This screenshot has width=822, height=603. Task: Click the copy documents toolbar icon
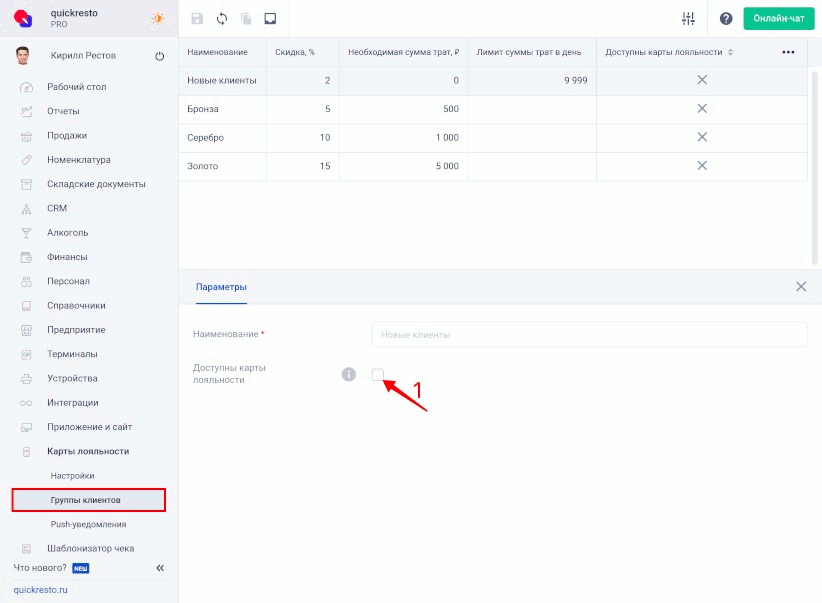pos(246,19)
